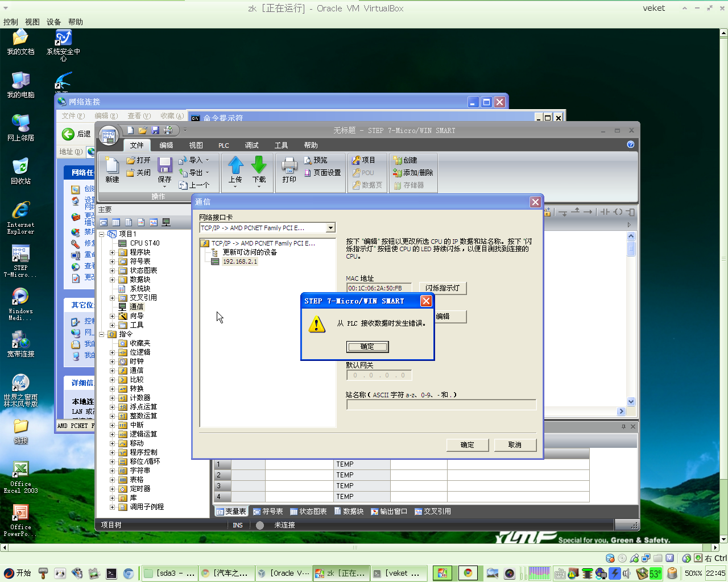
Task: Click the volume speaker icon in system tray
Action: click(627, 573)
